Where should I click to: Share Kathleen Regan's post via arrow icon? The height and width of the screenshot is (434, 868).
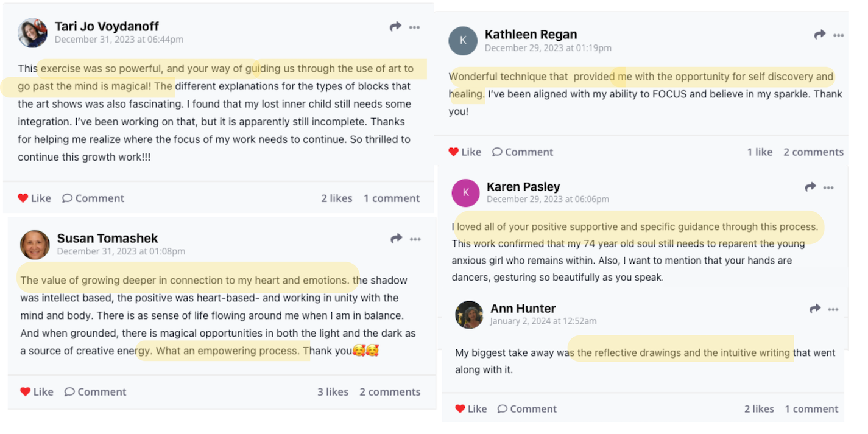click(820, 35)
